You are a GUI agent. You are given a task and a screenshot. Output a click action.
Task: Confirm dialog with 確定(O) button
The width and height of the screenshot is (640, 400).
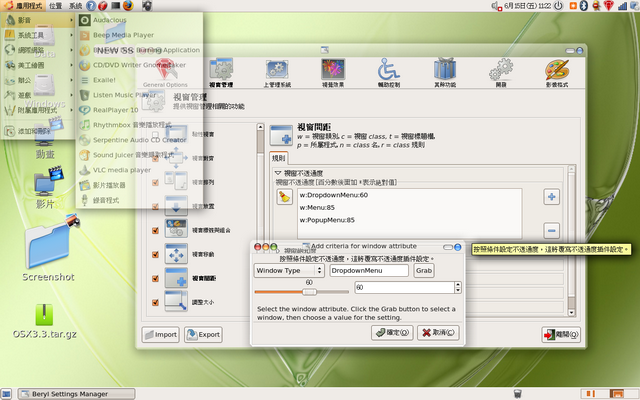coord(392,333)
